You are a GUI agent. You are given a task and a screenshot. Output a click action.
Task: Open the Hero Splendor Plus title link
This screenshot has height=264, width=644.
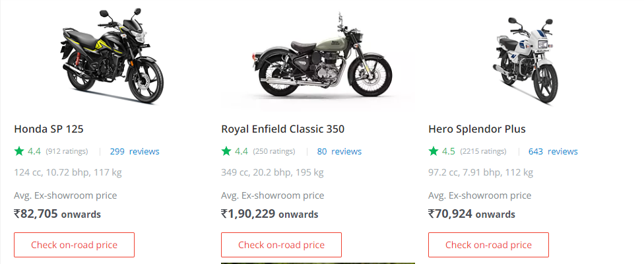476,129
